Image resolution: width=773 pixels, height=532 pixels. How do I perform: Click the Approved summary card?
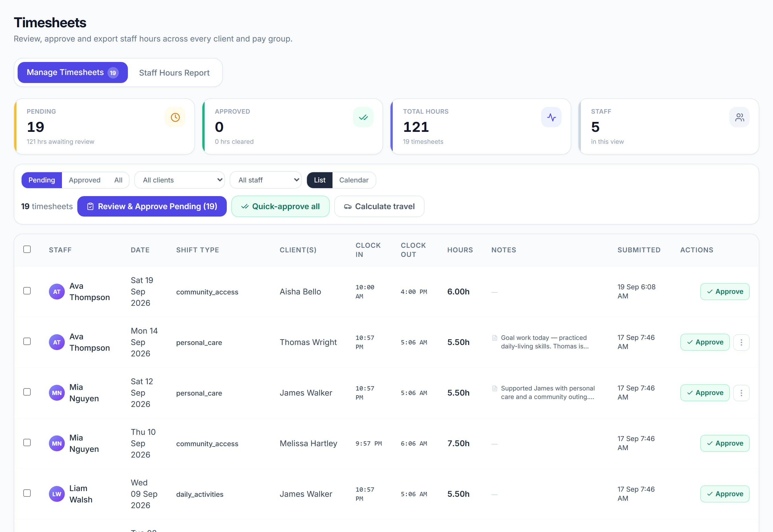click(x=292, y=126)
